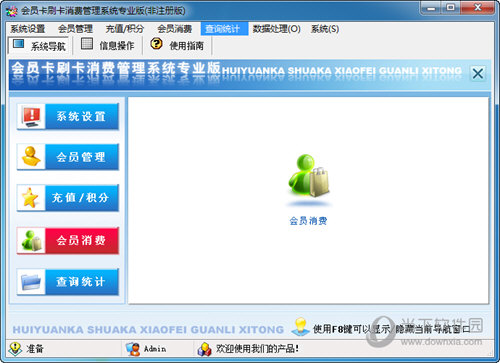500x363 pixels.
Task: Click the 充值/积分 sidebar button
Action: 68,198
